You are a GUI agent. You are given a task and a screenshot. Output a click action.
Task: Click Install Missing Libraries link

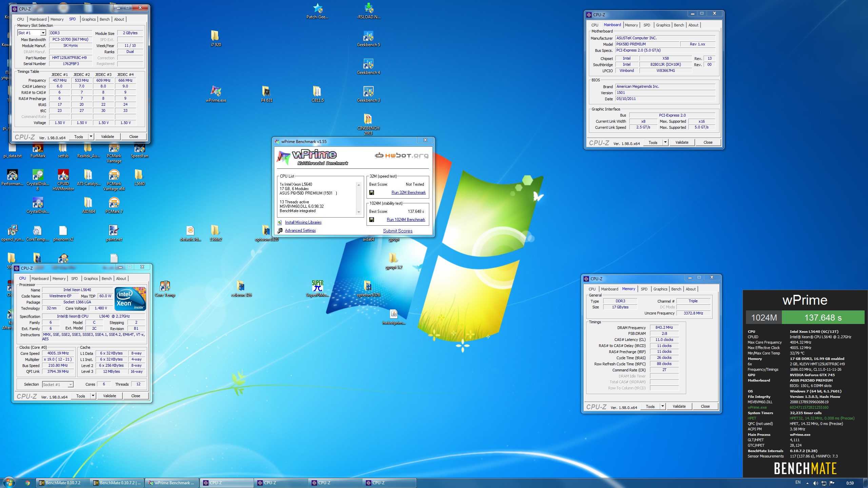pos(303,222)
